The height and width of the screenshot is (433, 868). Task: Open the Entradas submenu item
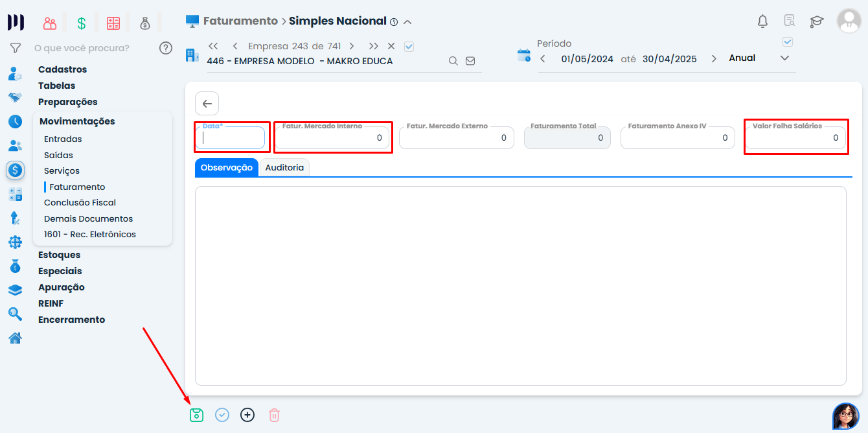tap(63, 139)
